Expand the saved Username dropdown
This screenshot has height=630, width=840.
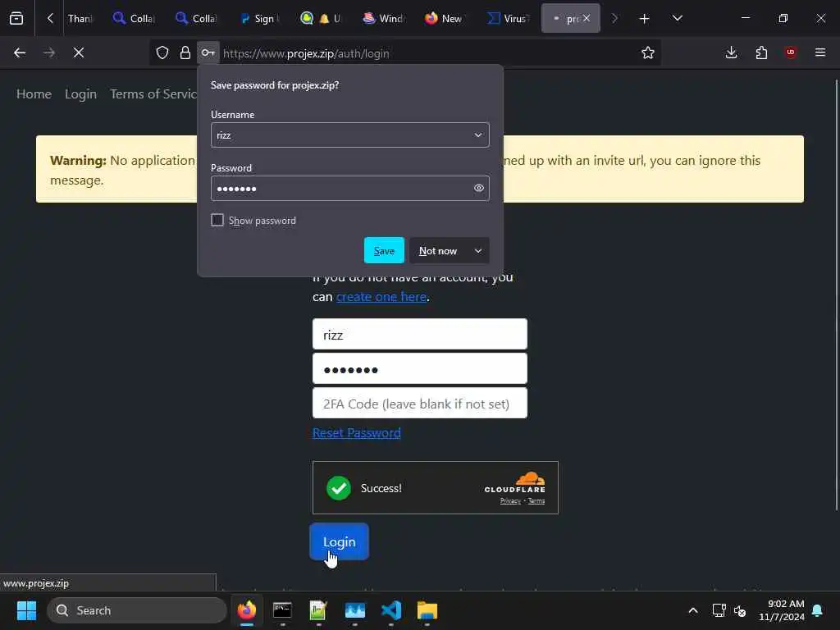tap(478, 135)
